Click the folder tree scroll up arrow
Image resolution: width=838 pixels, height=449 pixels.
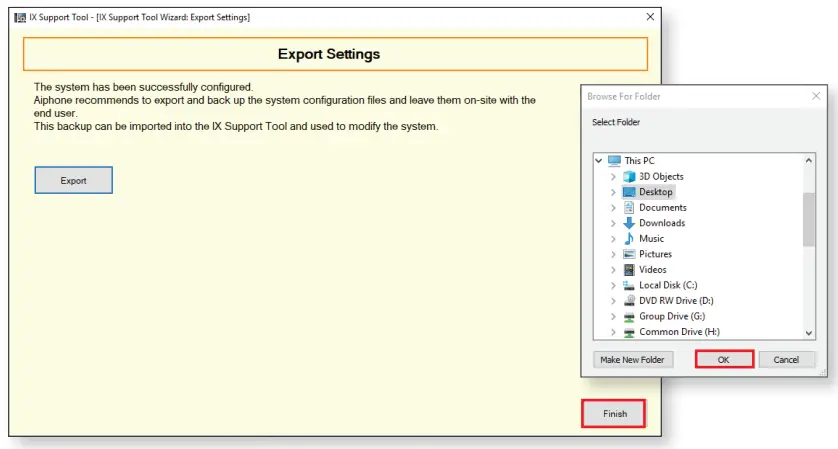tap(809, 160)
